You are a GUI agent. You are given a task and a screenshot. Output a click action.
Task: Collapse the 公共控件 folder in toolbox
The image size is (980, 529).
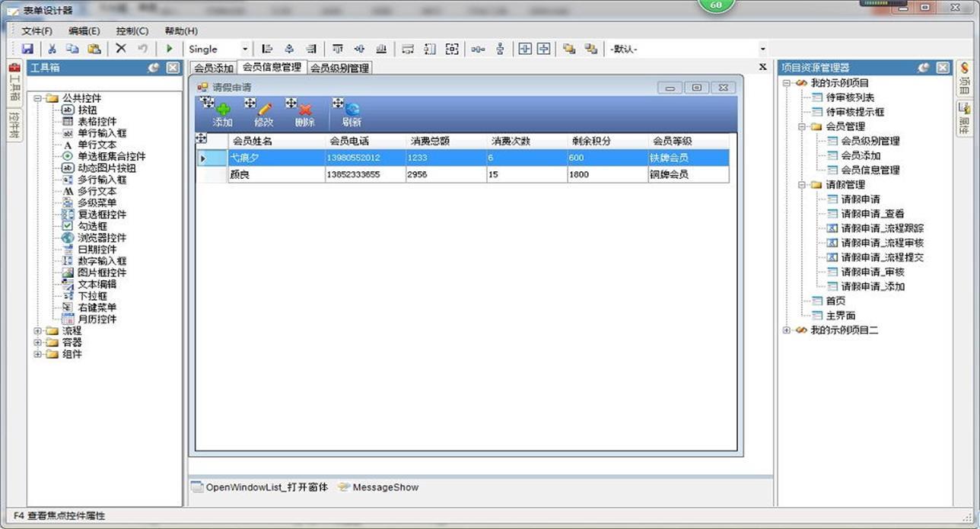38,98
